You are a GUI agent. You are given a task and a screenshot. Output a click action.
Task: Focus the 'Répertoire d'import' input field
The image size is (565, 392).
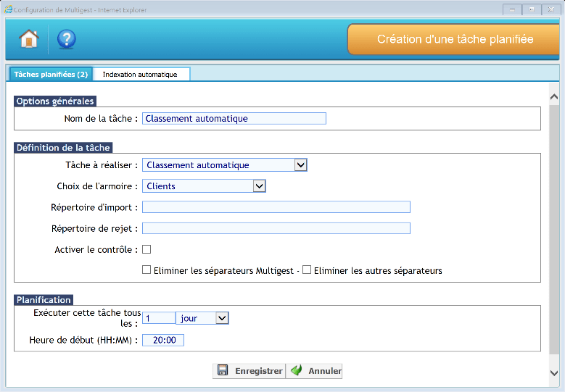[276, 207]
